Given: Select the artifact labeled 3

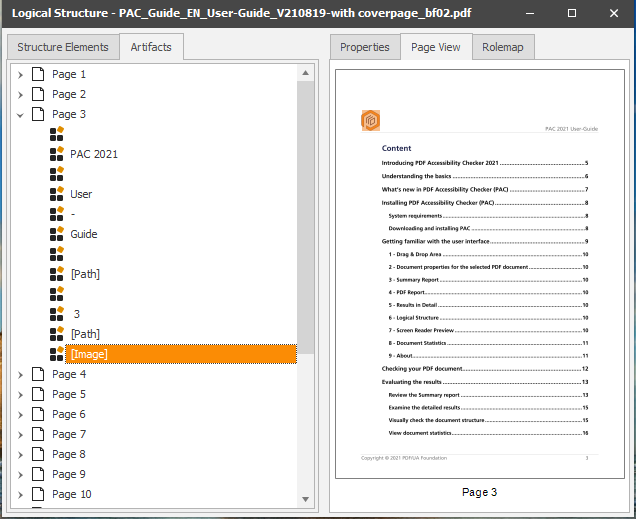Looking at the screenshot, I should [77, 314].
